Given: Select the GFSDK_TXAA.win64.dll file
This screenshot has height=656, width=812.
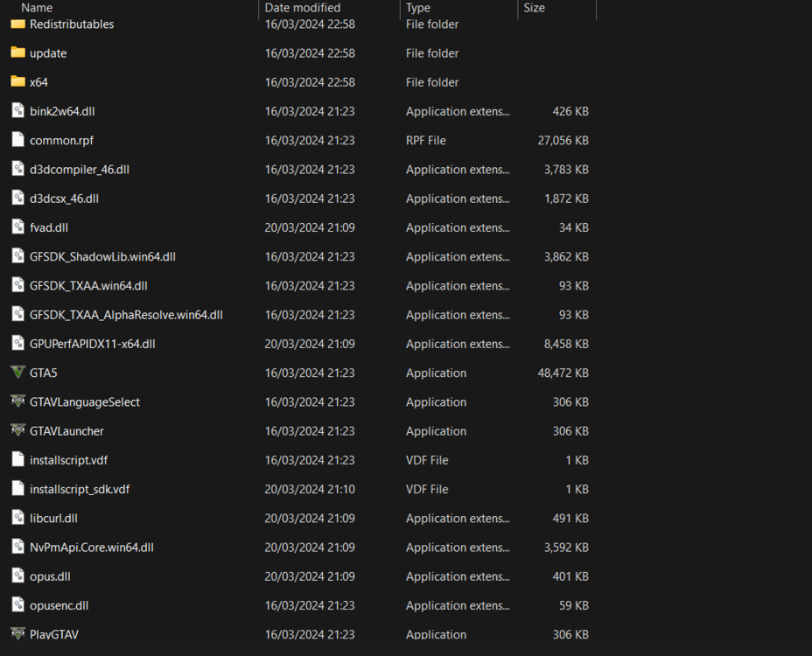Looking at the screenshot, I should pyautogui.click(x=85, y=285).
